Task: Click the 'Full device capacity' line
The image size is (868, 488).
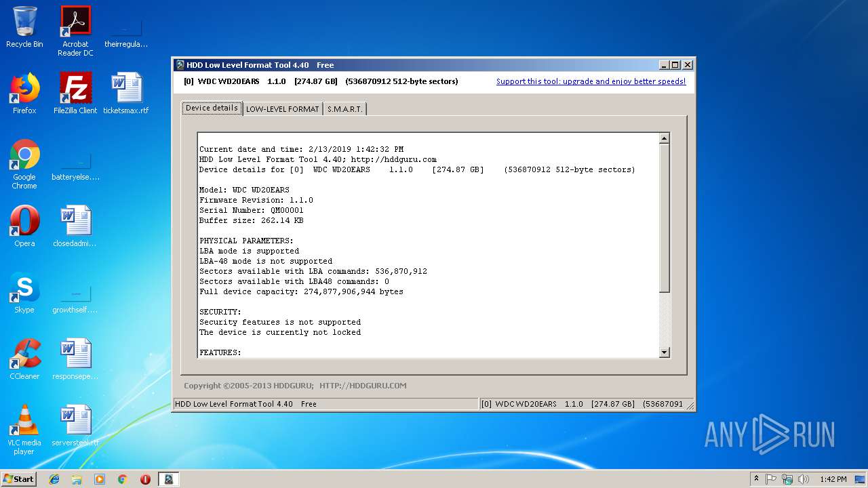Action: pos(301,291)
